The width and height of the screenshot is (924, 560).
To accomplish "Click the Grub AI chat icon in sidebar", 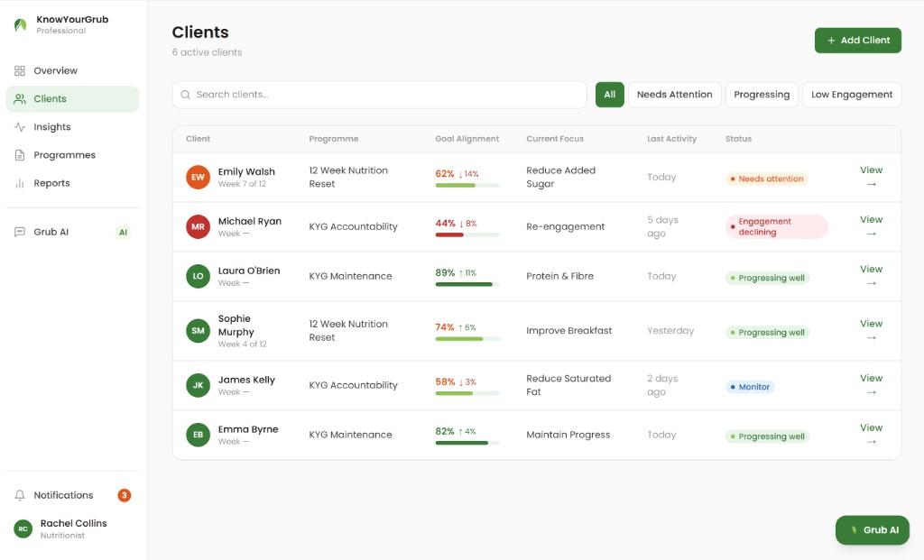I will [x=20, y=232].
